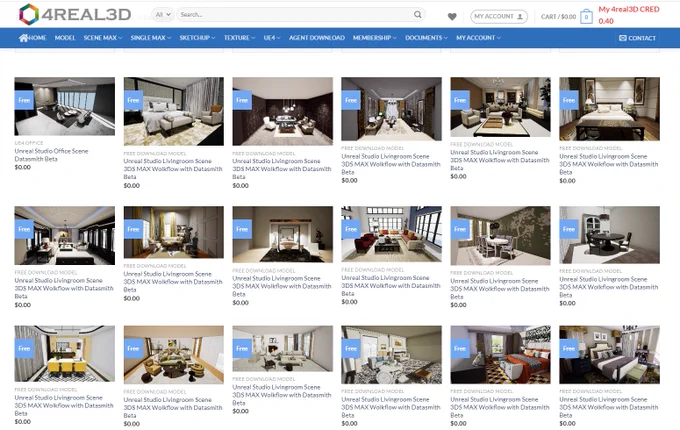Click the MY ACCOUNT button in the header

(x=499, y=16)
